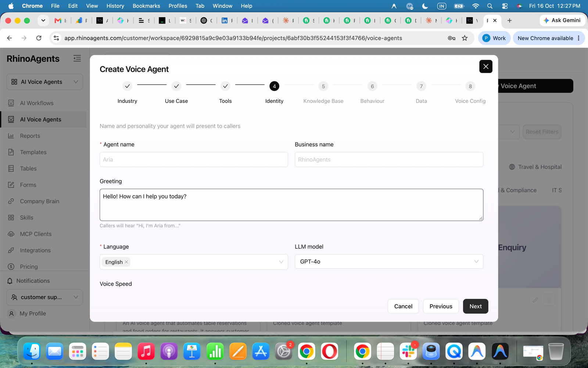Screen dimensions: 588x368
Task: Click the Notifications bell icon
Action: 10,281
